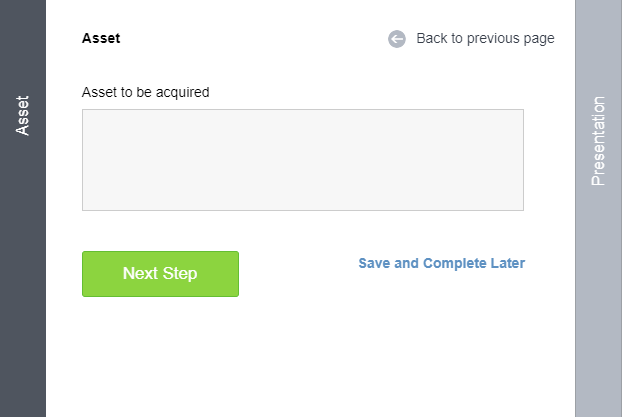
Task: Focus the Asset to be acquired text area
Action: [x=303, y=160]
